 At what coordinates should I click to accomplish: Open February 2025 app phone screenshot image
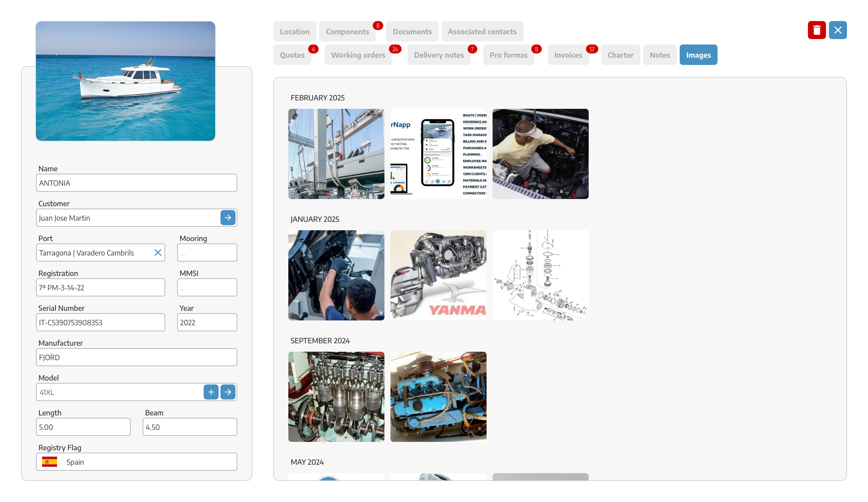(438, 154)
